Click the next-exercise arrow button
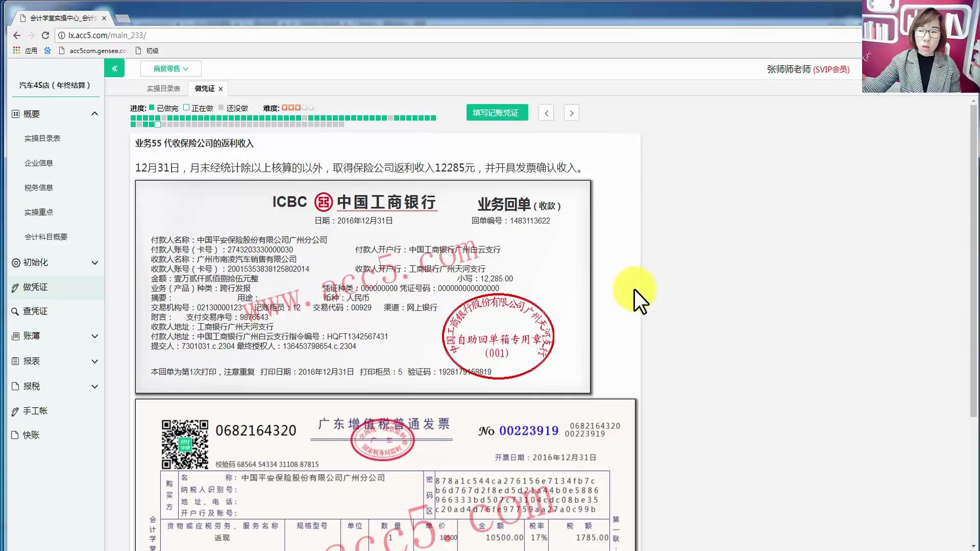This screenshot has height=551, width=980. click(571, 112)
